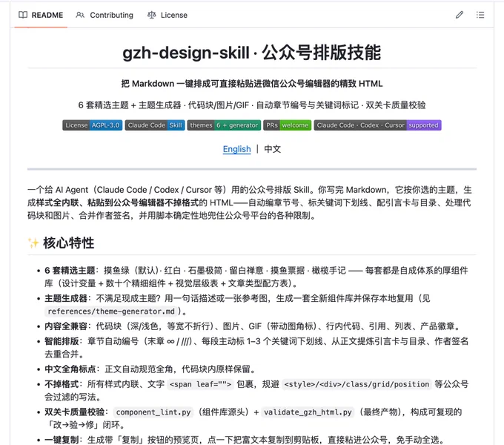Click the <style>/<div>/class/grid/position code snippet
Screen dimensions: 504x445
tap(357, 384)
